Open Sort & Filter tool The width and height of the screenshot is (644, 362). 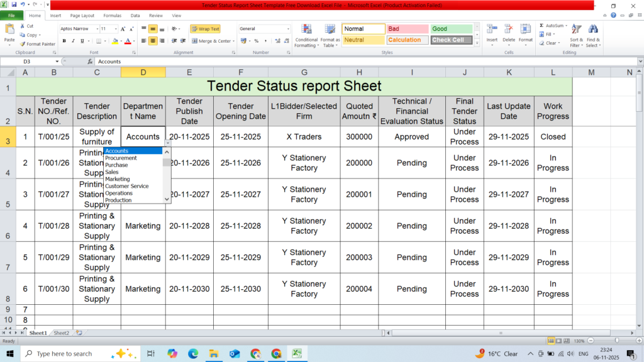click(575, 30)
